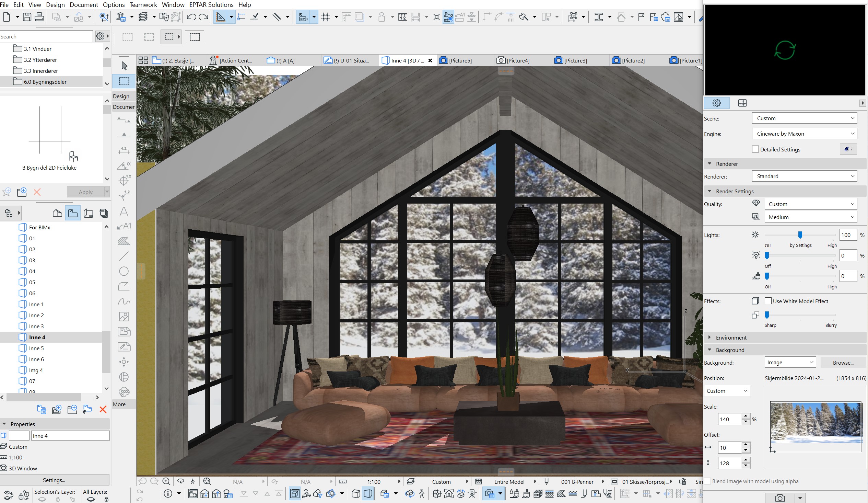The height and width of the screenshot is (503, 868).
Task: Open the Engine dropdown Cineware by Maxon
Action: [804, 134]
